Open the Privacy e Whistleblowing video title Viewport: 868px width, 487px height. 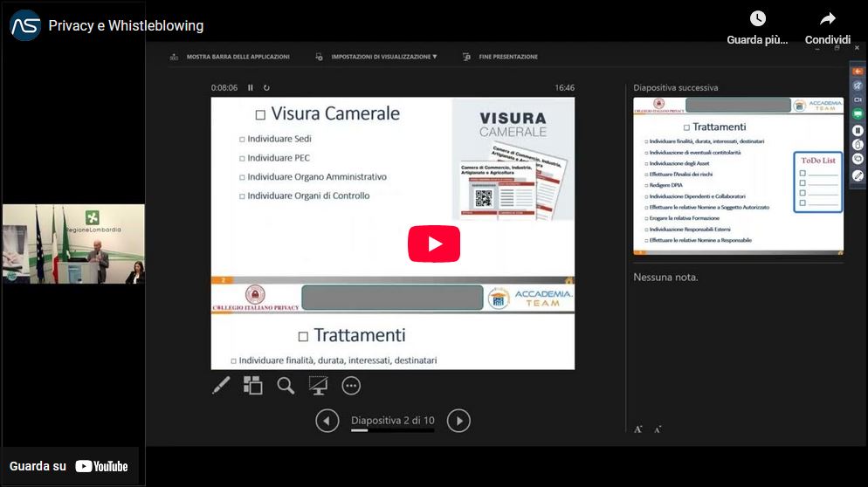[126, 26]
